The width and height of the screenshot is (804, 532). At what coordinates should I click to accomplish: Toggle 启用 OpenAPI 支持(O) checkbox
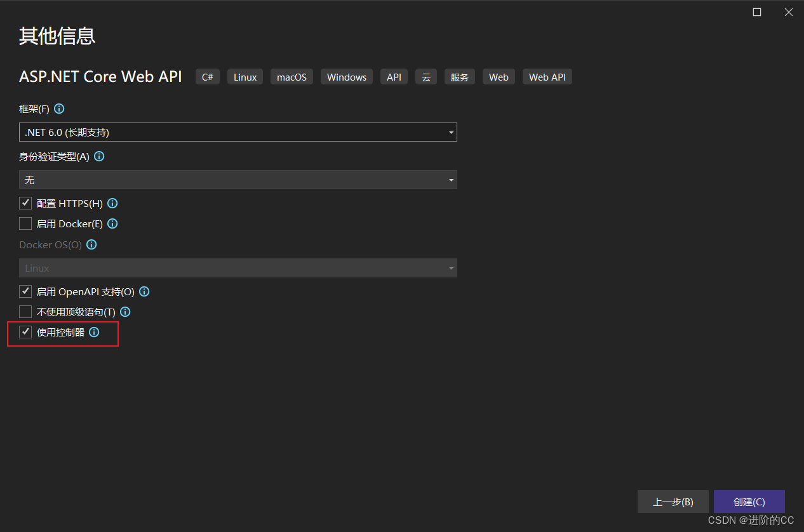coord(25,291)
